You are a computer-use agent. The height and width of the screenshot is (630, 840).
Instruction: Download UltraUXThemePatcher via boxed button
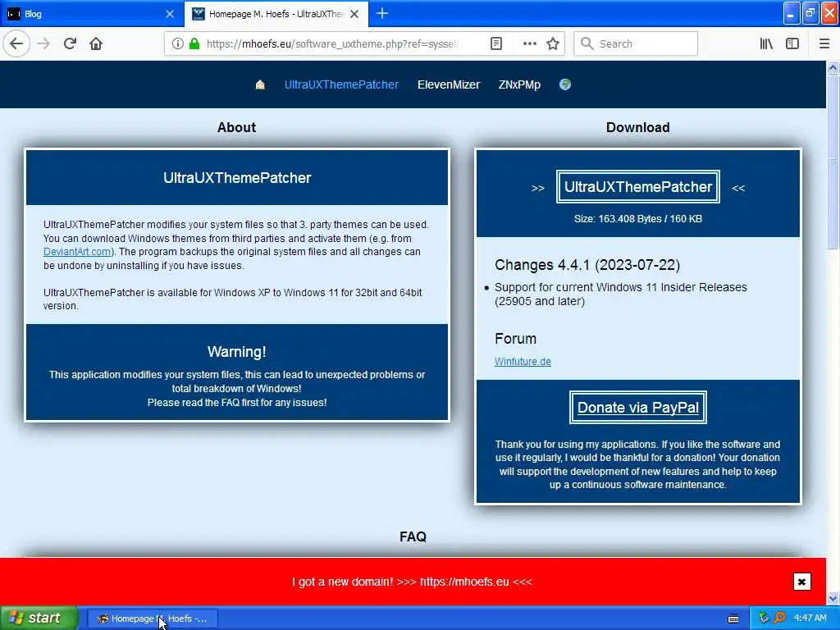click(x=638, y=187)
